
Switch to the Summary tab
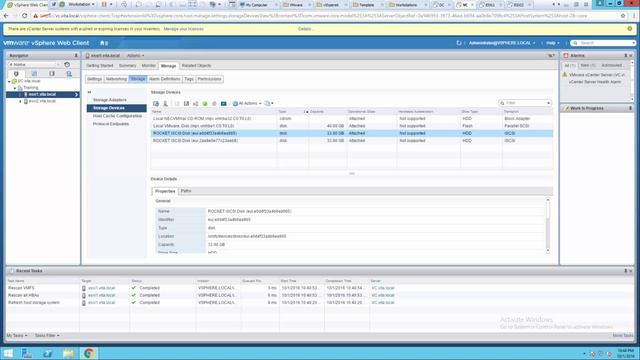pos(127,66)
